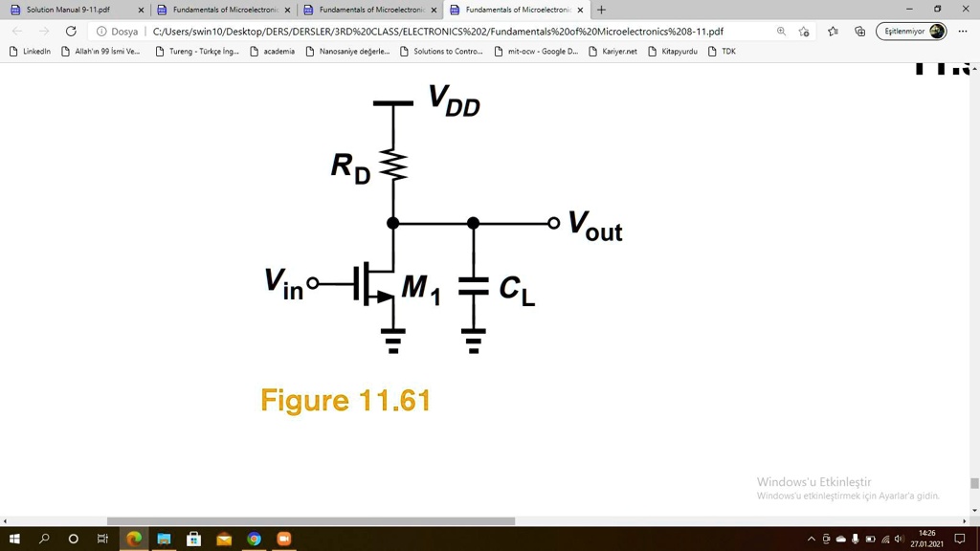The height and width of the screenshot is (551, 980).
Task: Open the Eşitlenmiyor profile button
Action: (911, 32)
